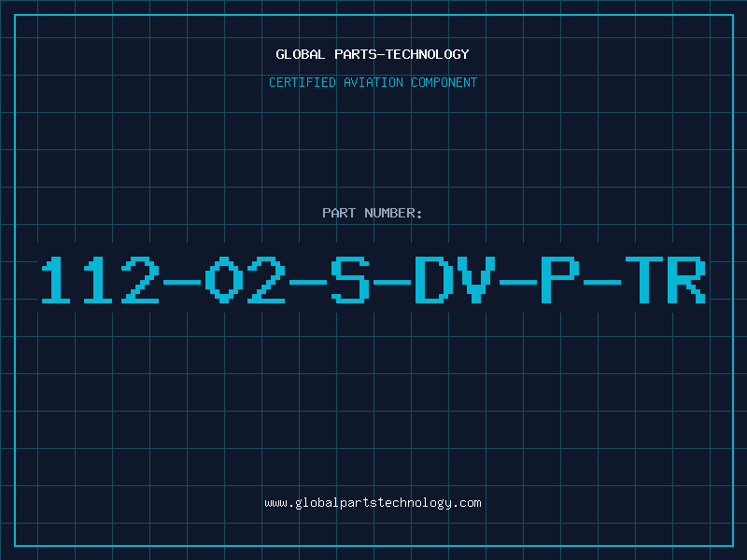Click the GLOBAL PARTS-TECHNOLOGY heading

click(x=373, y=54)
